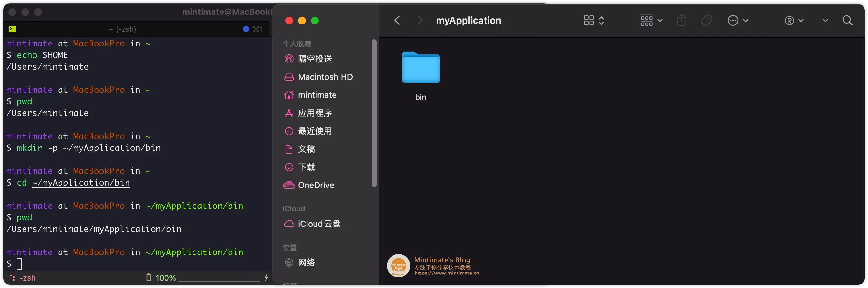This screenshot has height=288, width=868.
Task: Click the Tags toolbar icon
Action: 706,21
